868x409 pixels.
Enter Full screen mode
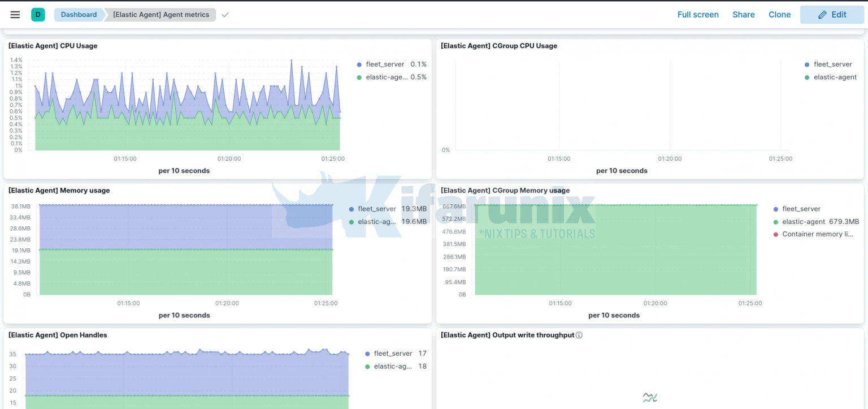[x=698, y=15]
